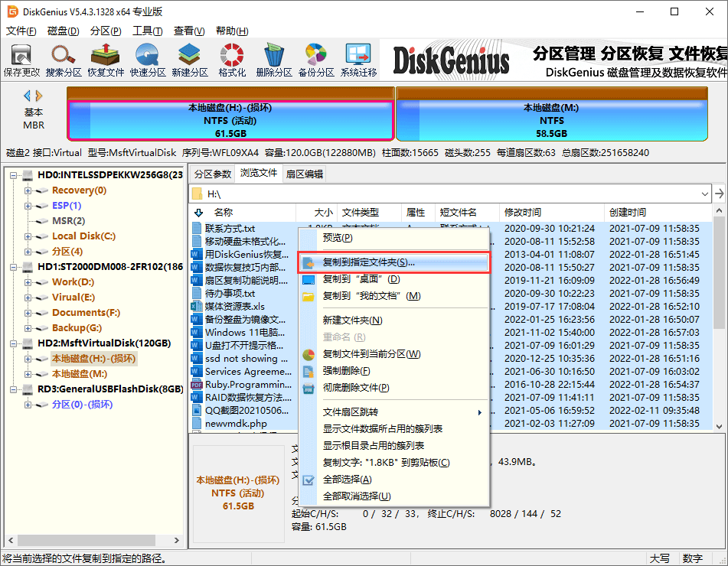The height and width of the screenshot is (566, 728).
Task: Go to previous disk with left arrow
Action: (x=27, y=96)
